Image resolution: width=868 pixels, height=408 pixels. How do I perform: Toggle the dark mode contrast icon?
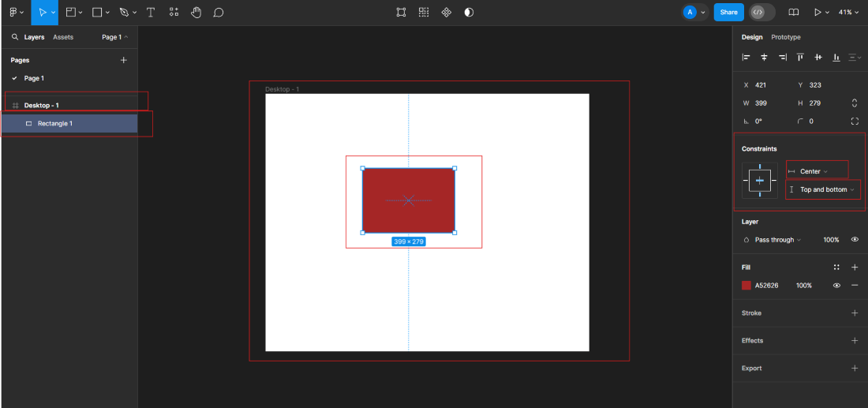(469, 12)
